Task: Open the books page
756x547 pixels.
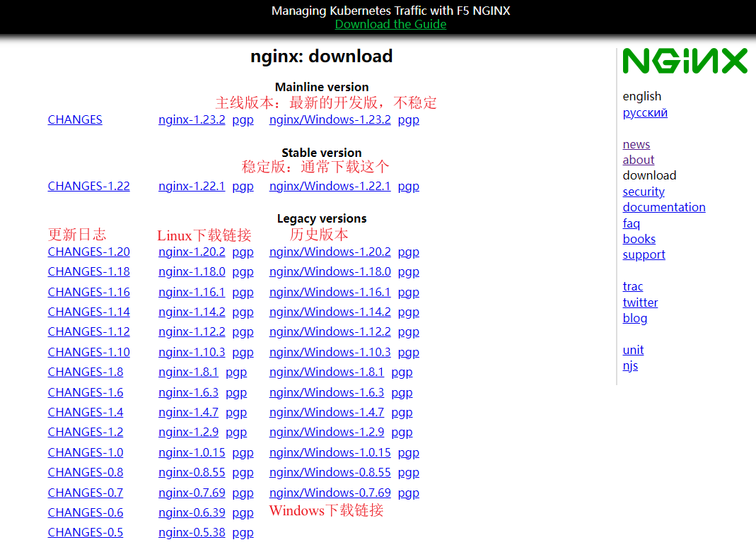Action: pyautogui.click(x=639, y=239)
